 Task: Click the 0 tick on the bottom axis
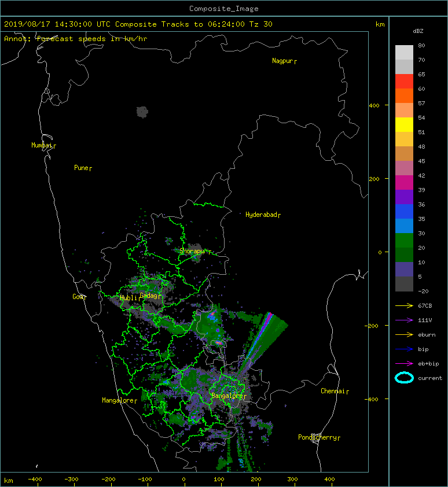(x=183, y=479)
